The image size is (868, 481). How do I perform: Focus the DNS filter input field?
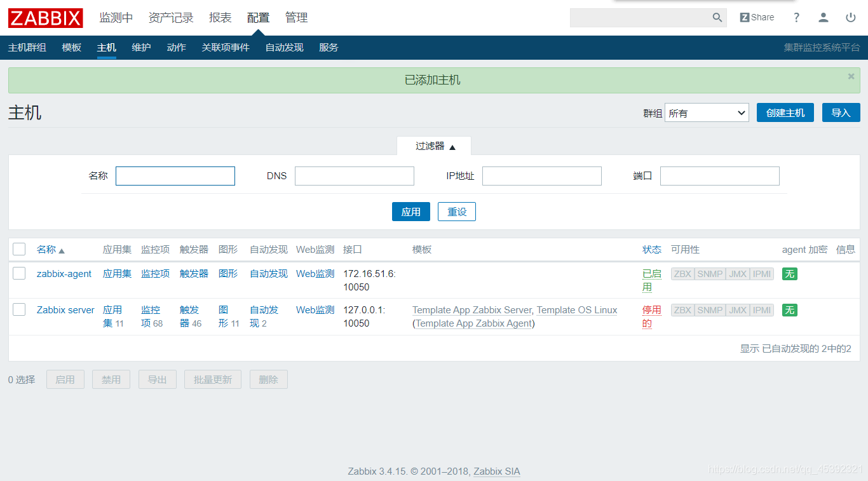[355, 176]
